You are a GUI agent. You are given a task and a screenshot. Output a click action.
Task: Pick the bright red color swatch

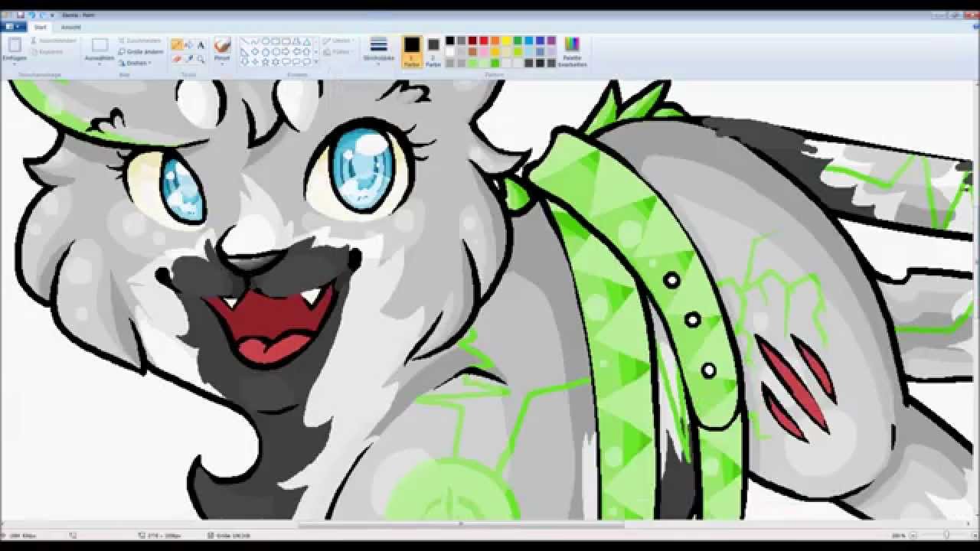tap(484, 41)
